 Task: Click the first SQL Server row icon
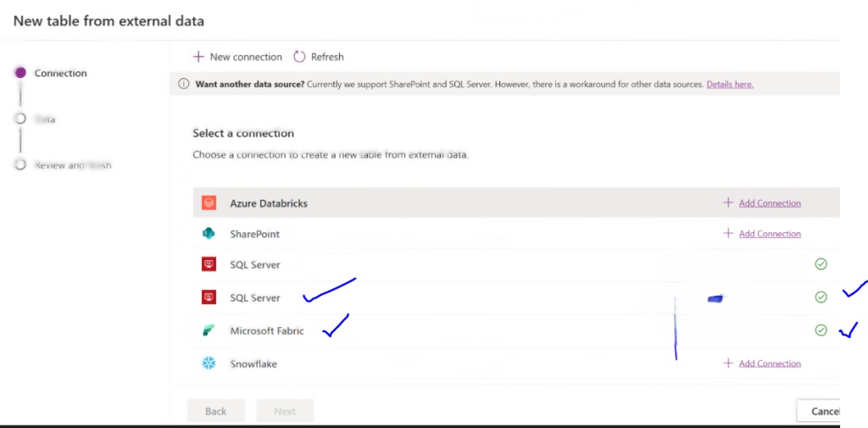(209, 265)
